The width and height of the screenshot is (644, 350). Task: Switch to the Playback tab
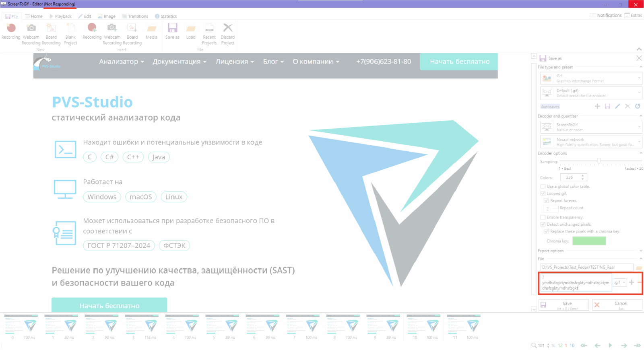point(60,16)
